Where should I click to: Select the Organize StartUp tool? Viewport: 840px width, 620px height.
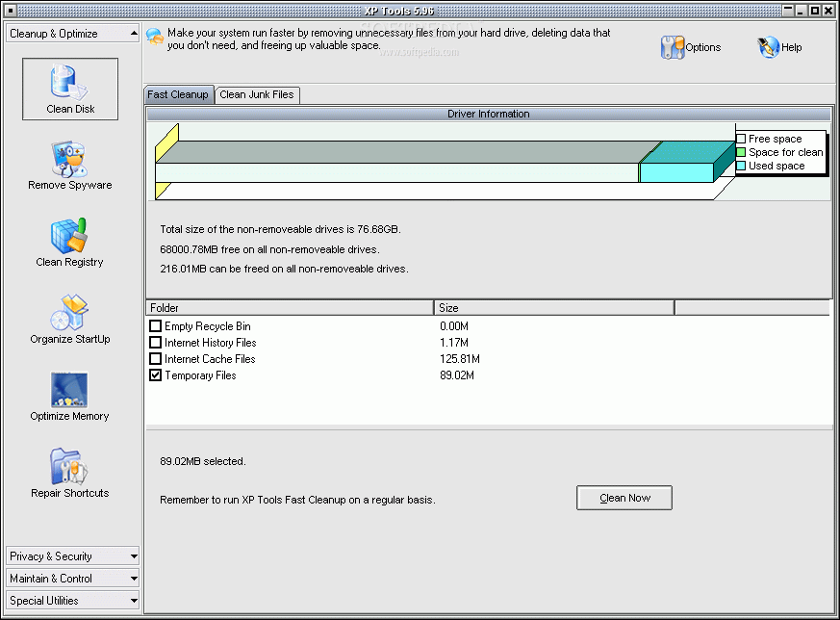70,320
